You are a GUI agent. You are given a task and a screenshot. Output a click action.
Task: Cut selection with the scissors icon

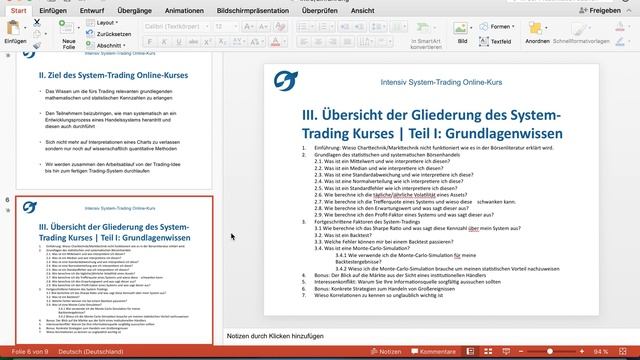coord(37,22)
